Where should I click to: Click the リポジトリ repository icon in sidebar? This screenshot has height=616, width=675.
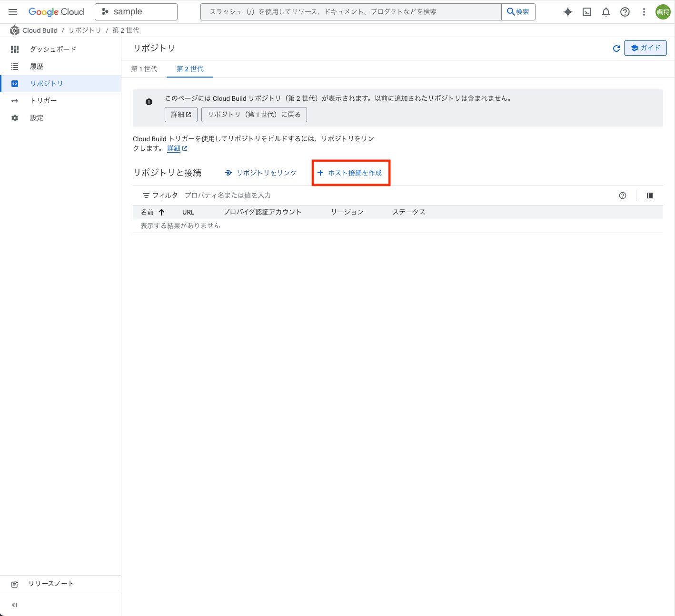[15, 84]
